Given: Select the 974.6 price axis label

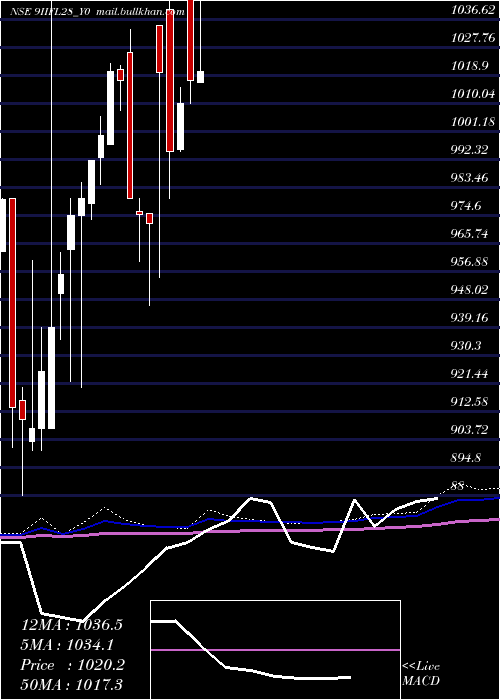Looking at the screenshot, I should [466, 206].
